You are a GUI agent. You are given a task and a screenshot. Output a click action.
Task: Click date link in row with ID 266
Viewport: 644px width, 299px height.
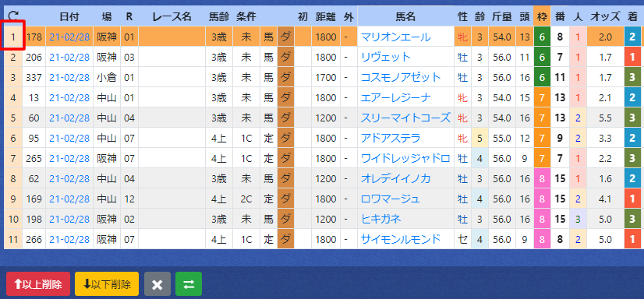[69, 239]
